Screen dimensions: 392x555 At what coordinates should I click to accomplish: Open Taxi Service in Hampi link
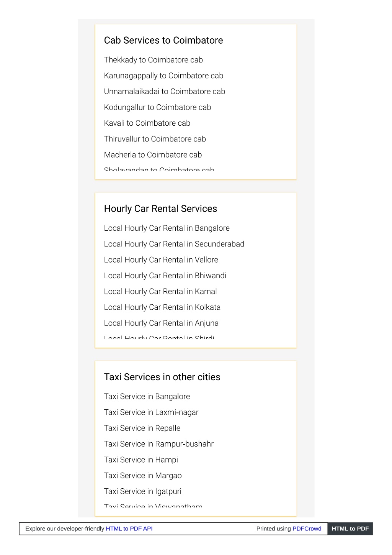[x=141, y=460]
